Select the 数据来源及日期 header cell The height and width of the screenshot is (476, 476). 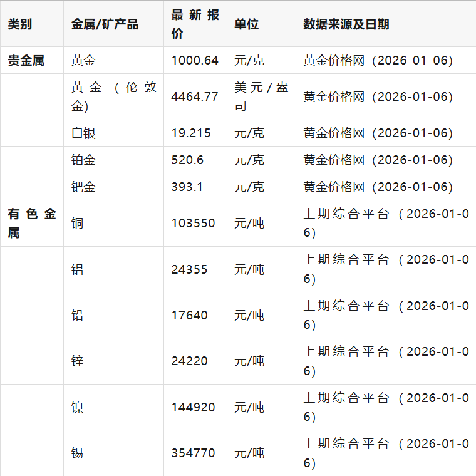coord(346,24)
